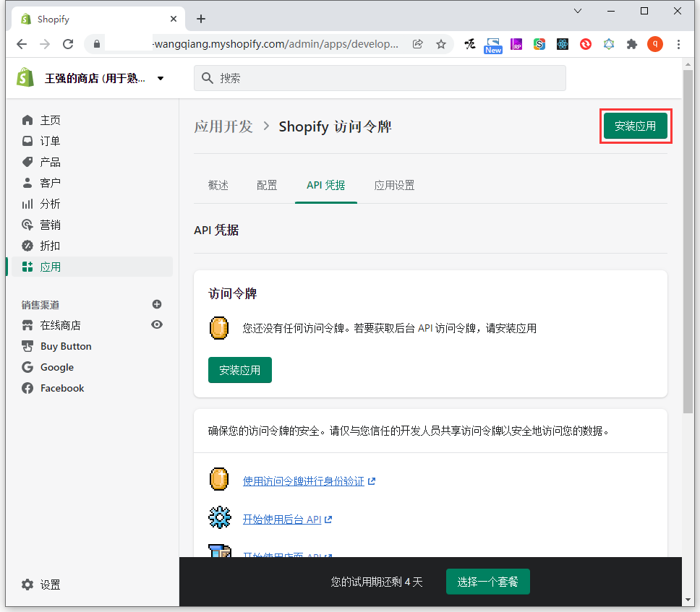This screenshot has width=700, height=612.
Task: Bookmark this page with the star icon
Action: (x=441, y=44)
